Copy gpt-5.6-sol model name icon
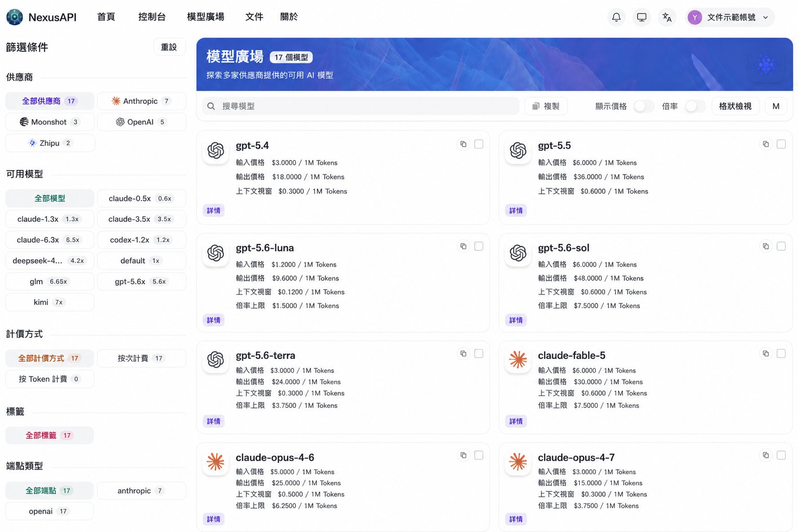Screen dimensions: 798x532 tap(766, 246)
